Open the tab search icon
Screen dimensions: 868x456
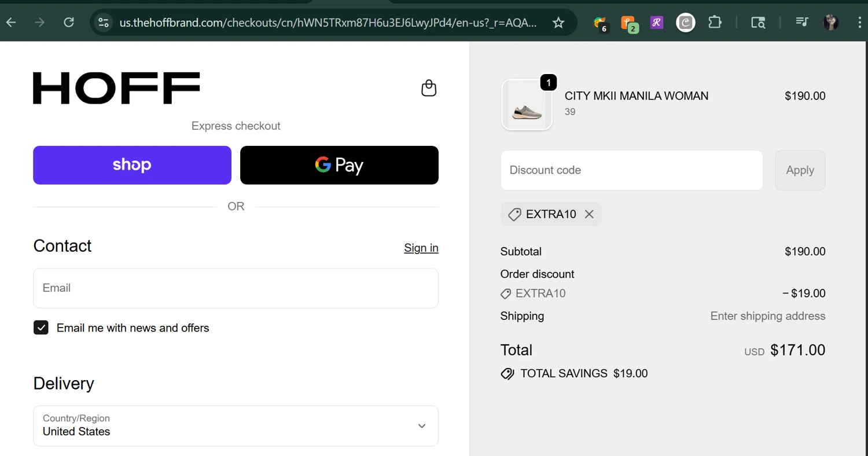point(758,23)
